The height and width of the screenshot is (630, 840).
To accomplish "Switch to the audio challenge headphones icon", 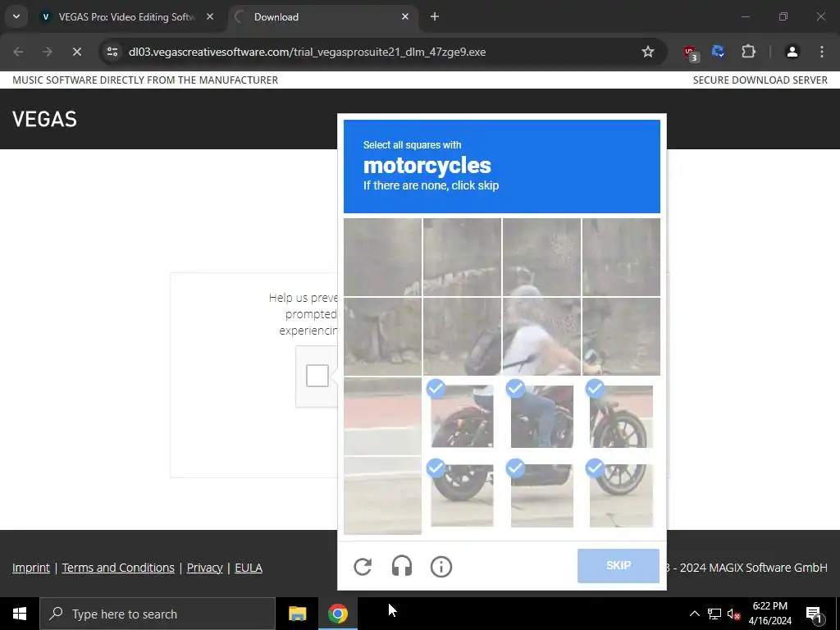I will [402, 566].
